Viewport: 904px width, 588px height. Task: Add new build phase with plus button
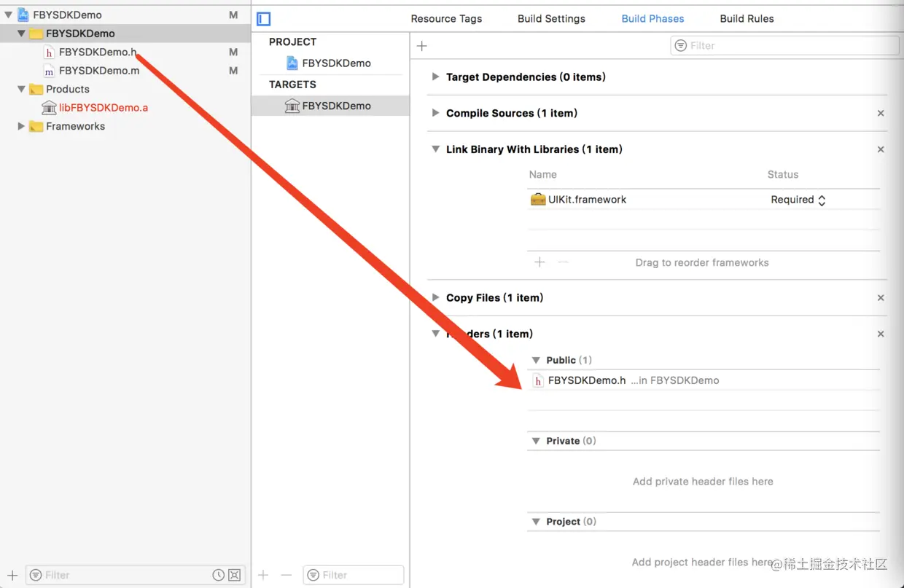pos(421,46)
